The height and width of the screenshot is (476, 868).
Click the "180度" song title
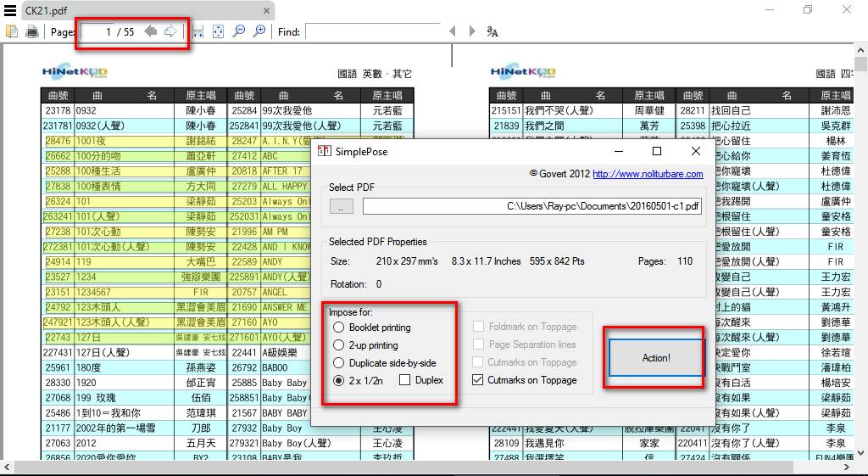click(89, 368)
